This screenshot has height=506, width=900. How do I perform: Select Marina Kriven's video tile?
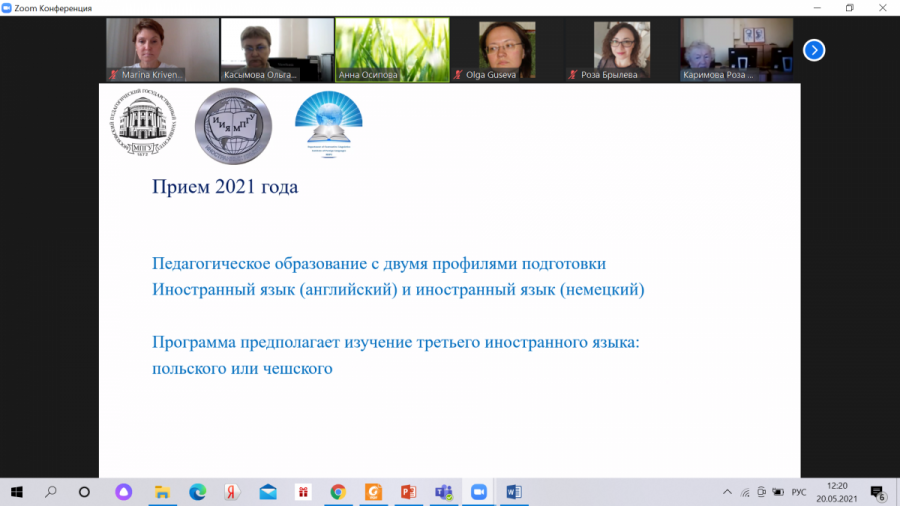tap(162, 48)
